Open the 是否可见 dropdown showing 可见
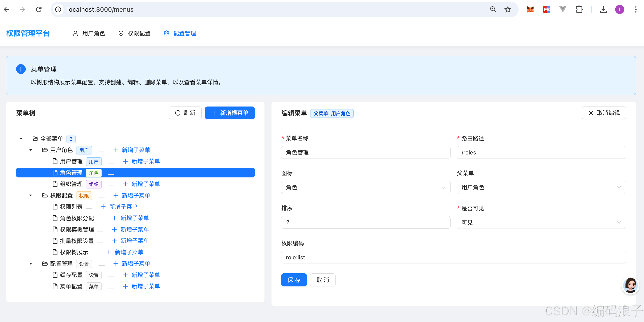The width and height of the screenshot is (644, 322). tap(541, 222)
